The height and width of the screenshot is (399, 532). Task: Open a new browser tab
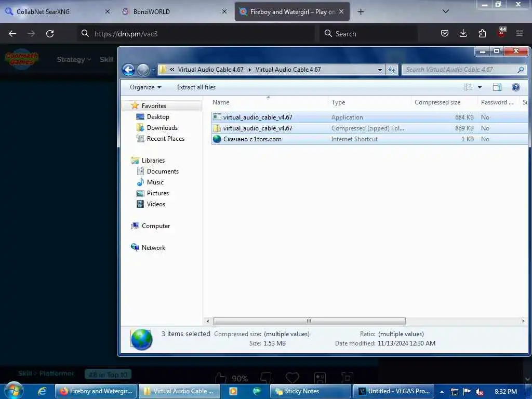tap(361, 12)
